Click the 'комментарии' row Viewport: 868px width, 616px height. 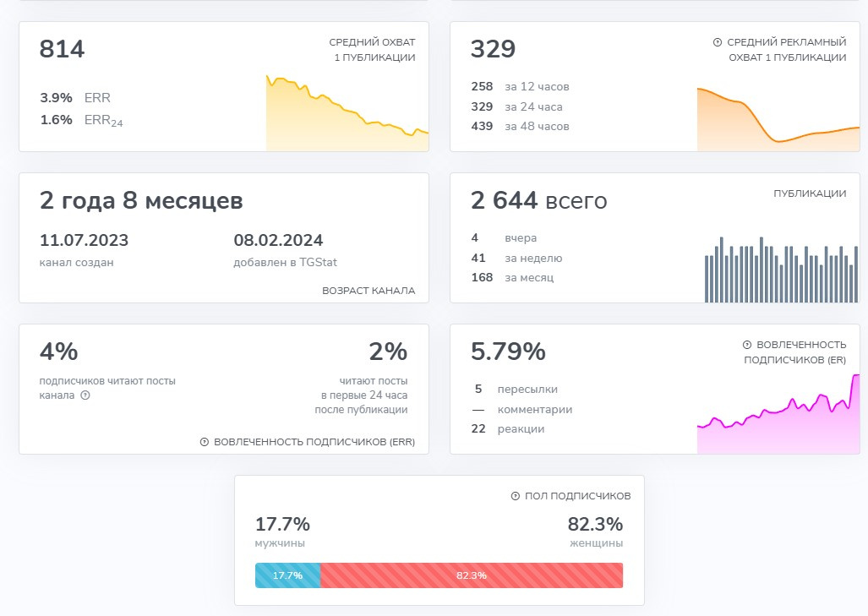[522, 410]
